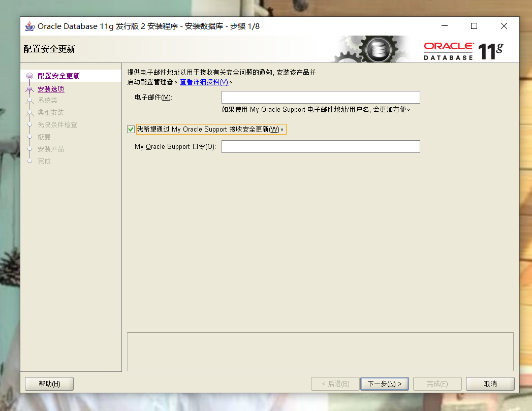532x411 pixels.
Task: Select 配置安全更新 step in sidebar
Action: click(59, 76)
